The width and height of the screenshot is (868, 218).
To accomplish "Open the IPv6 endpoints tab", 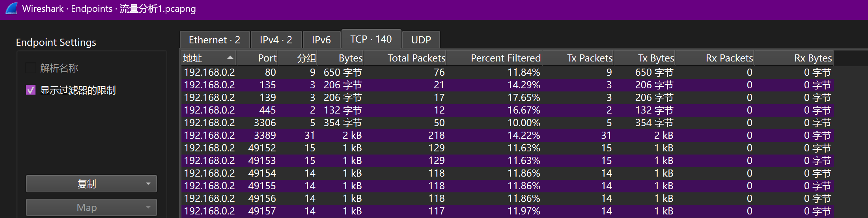I will point(321,40).
